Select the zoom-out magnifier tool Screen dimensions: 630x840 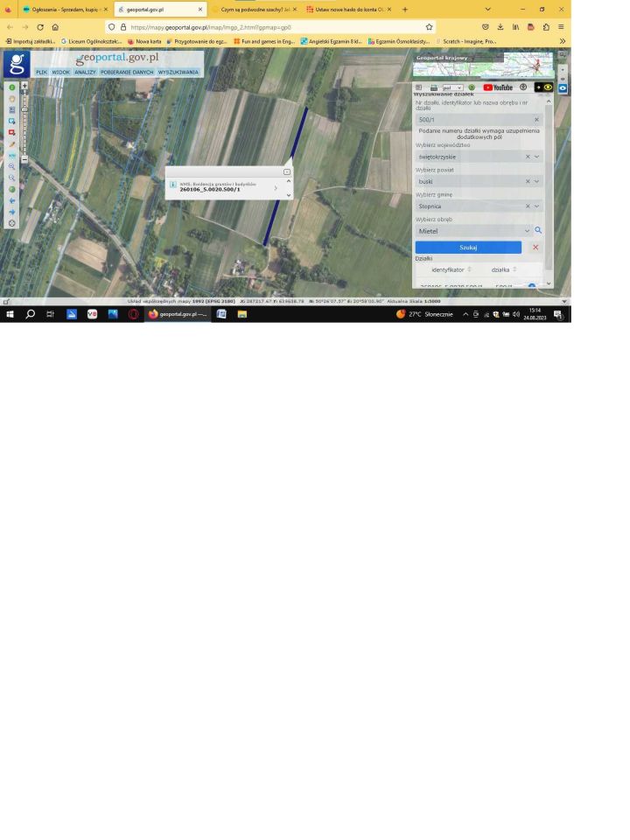pos(11,178)
